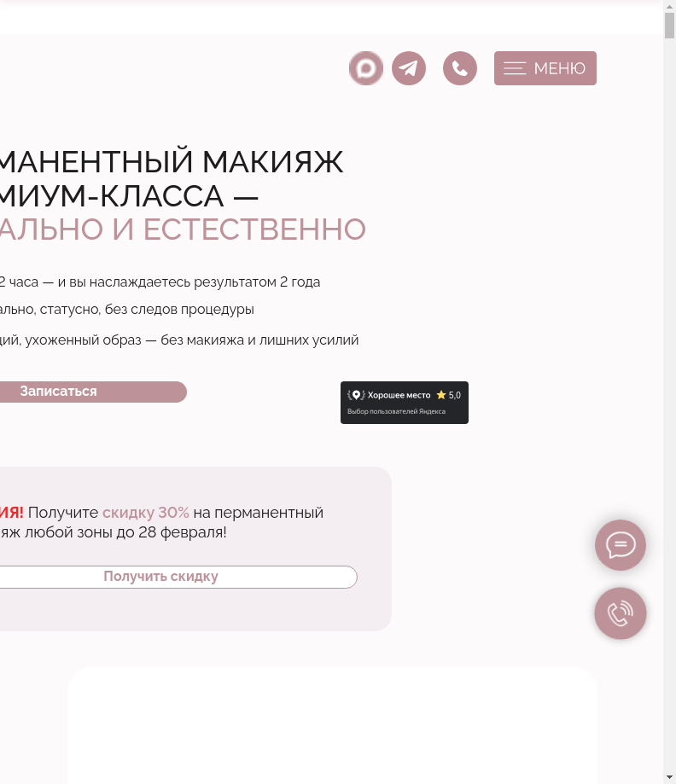Open the Telegram paper-plane icon
Image resolution: width=676 pixels, height=784 pixels.
(x=409, y=68)
